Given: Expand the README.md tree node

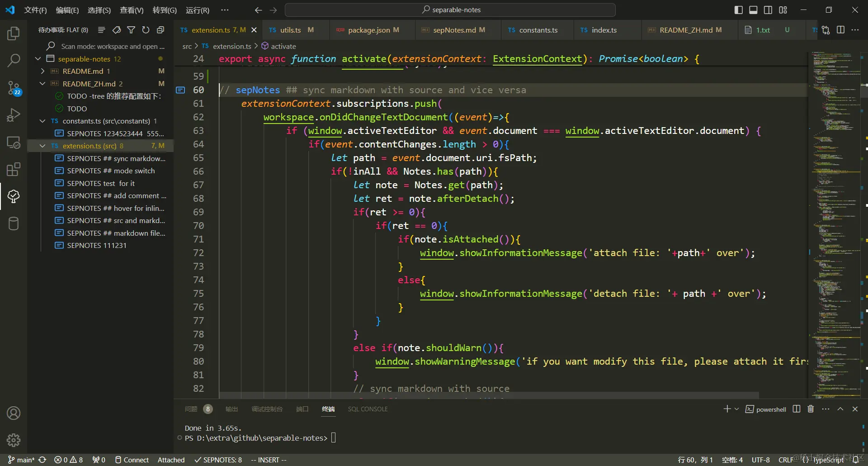Looking at the screenshot, I should point(42,71).
